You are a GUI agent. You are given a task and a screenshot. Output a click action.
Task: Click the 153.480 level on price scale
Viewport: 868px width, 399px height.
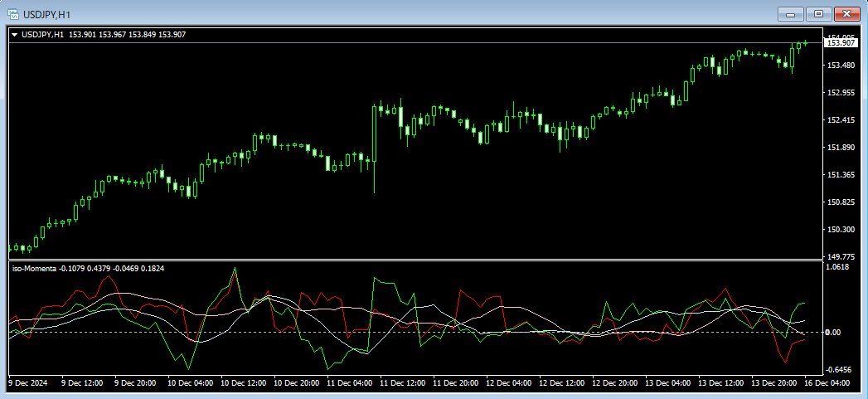(841, 66)
